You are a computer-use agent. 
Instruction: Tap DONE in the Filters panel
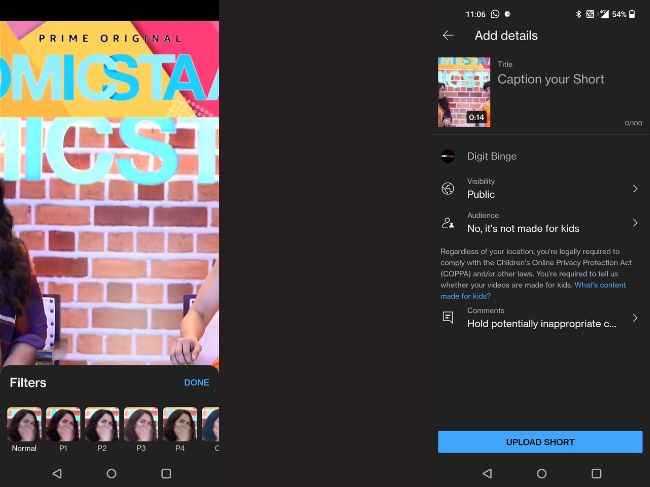pos(196,383)
